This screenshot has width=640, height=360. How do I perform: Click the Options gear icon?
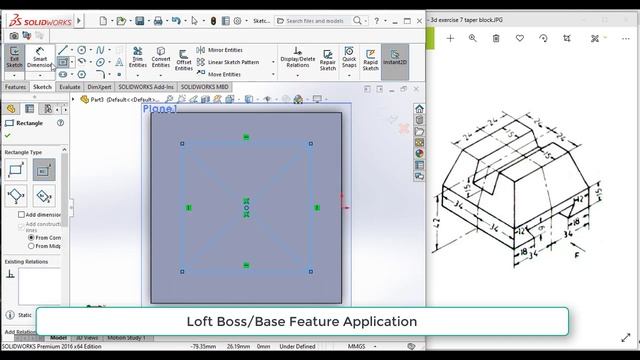237,21
